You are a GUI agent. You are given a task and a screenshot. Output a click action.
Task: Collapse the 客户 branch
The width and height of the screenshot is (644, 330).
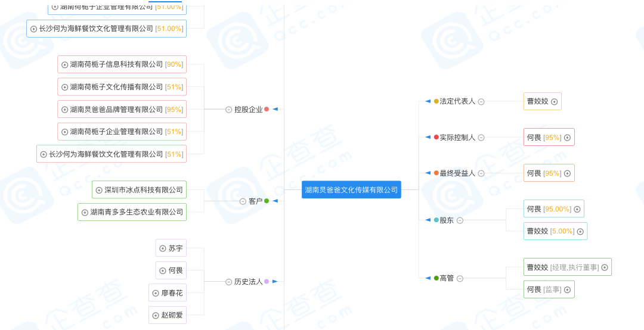[x=243, y=201]
